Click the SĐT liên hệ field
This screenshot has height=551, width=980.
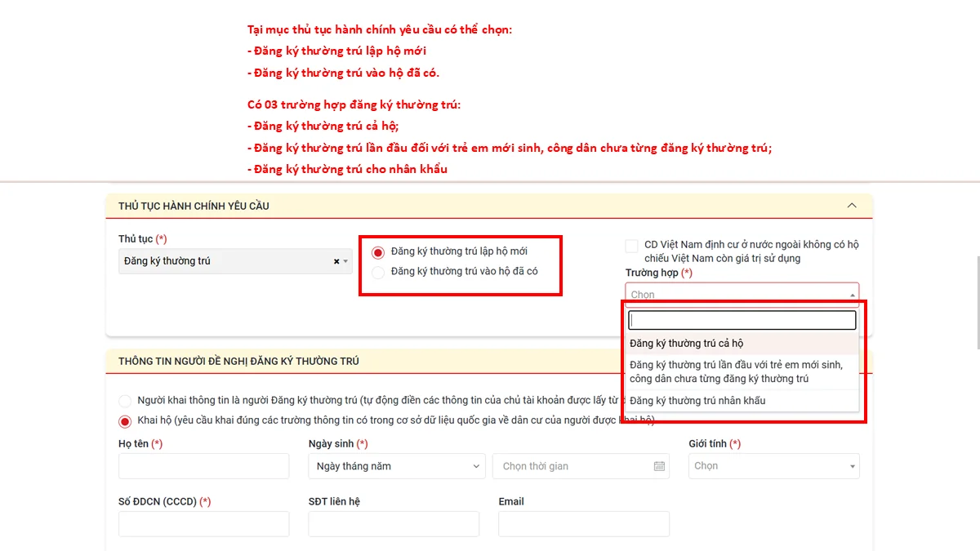click(394, 524)
